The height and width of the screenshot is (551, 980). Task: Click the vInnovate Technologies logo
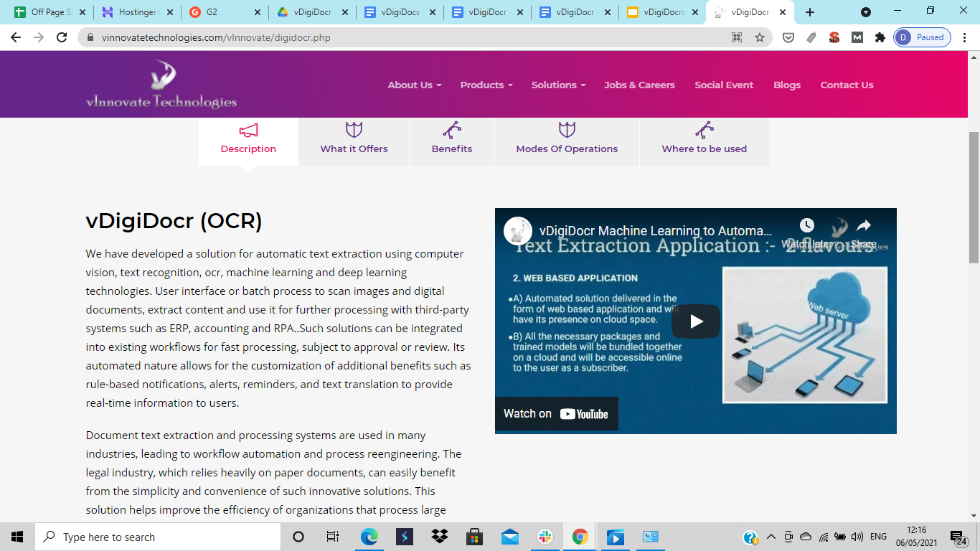(161, 85)
